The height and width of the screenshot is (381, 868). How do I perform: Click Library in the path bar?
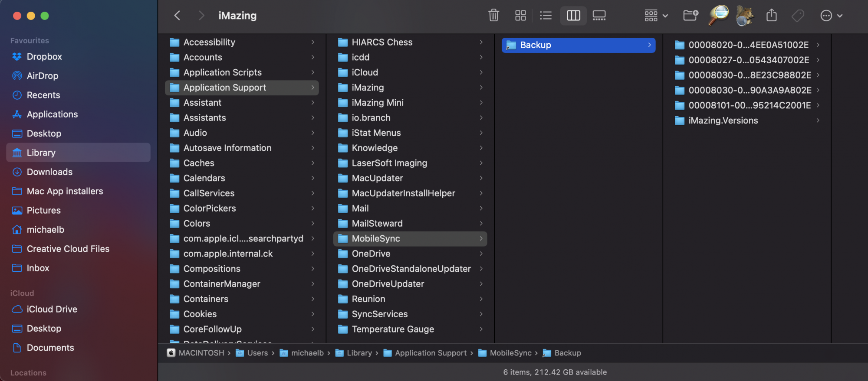pos(354,353)
